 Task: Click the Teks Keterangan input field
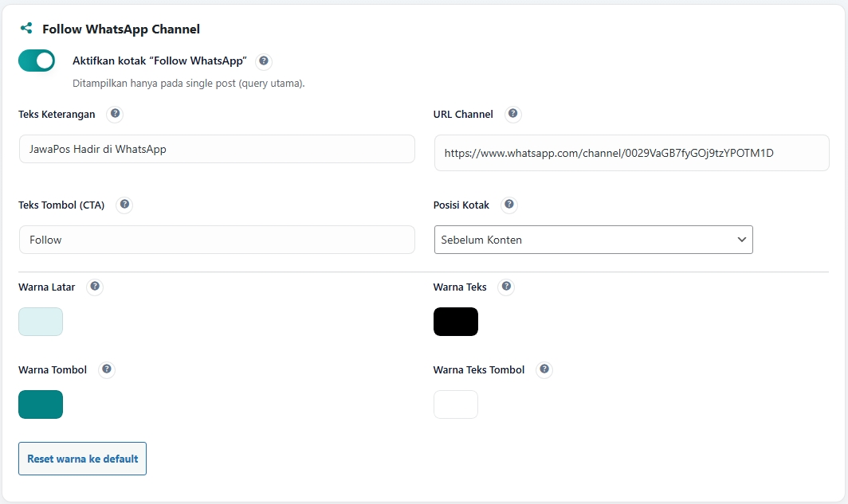pos(217,149)
